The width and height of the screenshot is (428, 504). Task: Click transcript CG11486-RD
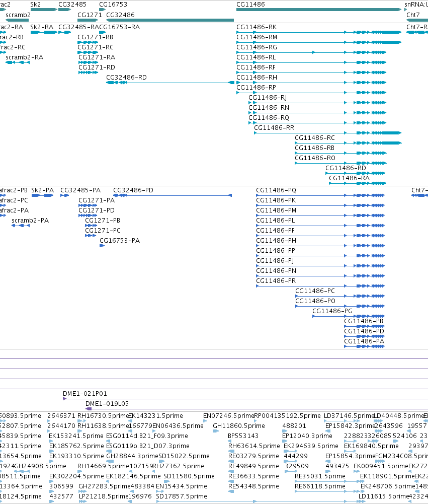click(346, 168)
